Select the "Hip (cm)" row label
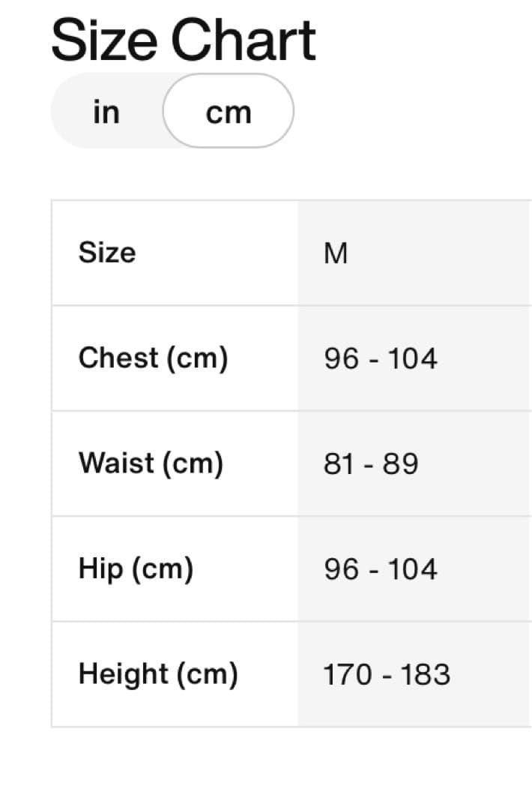Screen dimensions: 532x810 point(137,568)
